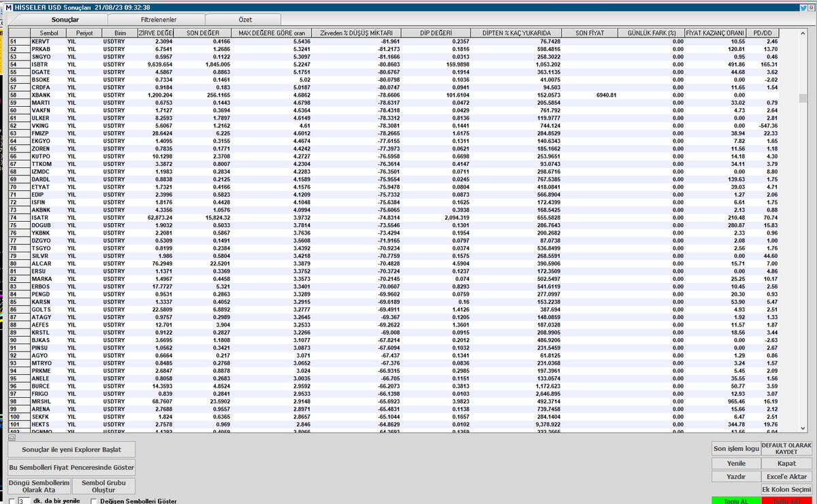Sort by DİPTEN % KAÇ YUKARIDA header

coord(516,33)
